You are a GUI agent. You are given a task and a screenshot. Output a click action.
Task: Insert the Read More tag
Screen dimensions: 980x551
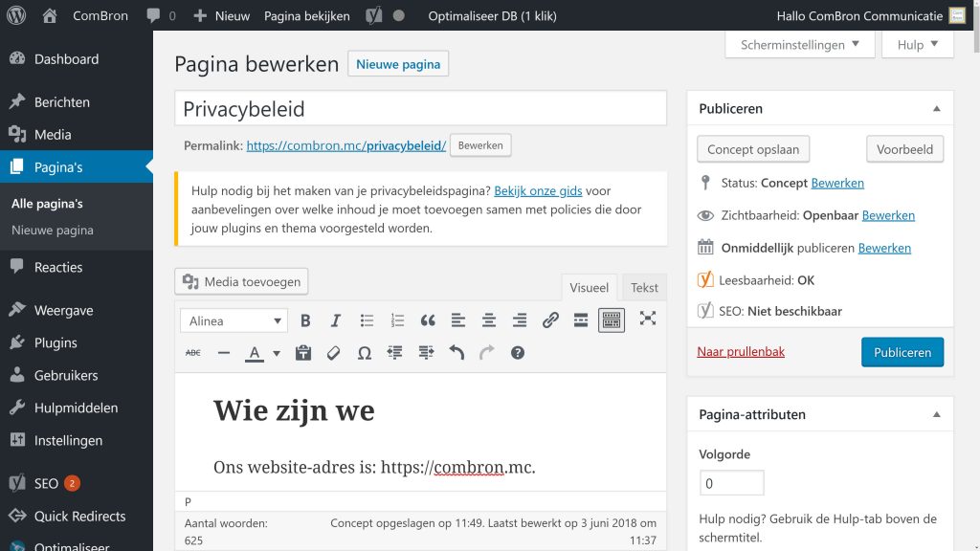(x=581, y=320)
